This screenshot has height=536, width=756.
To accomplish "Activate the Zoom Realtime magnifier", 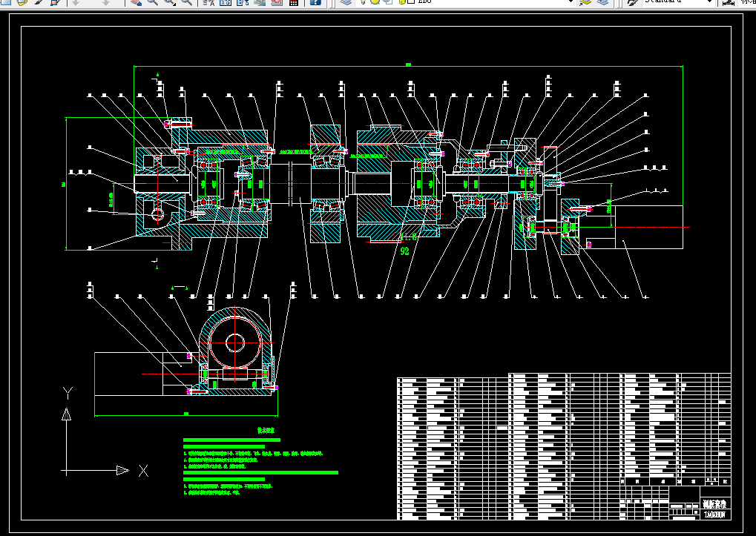I will click(152, 2).
